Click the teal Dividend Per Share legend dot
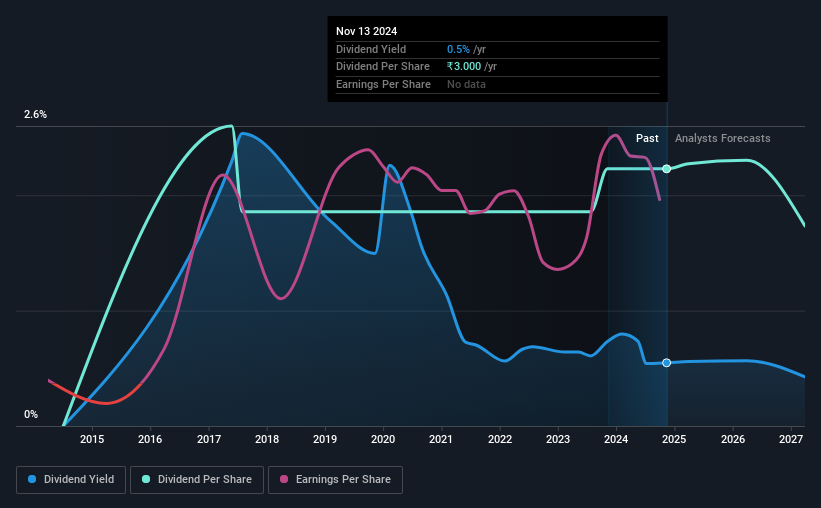821x508 pixels. click(146, 479)
